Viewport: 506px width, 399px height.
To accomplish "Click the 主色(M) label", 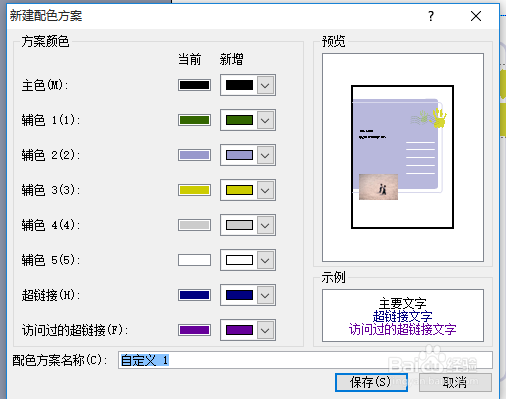I will tap(45, 85).
